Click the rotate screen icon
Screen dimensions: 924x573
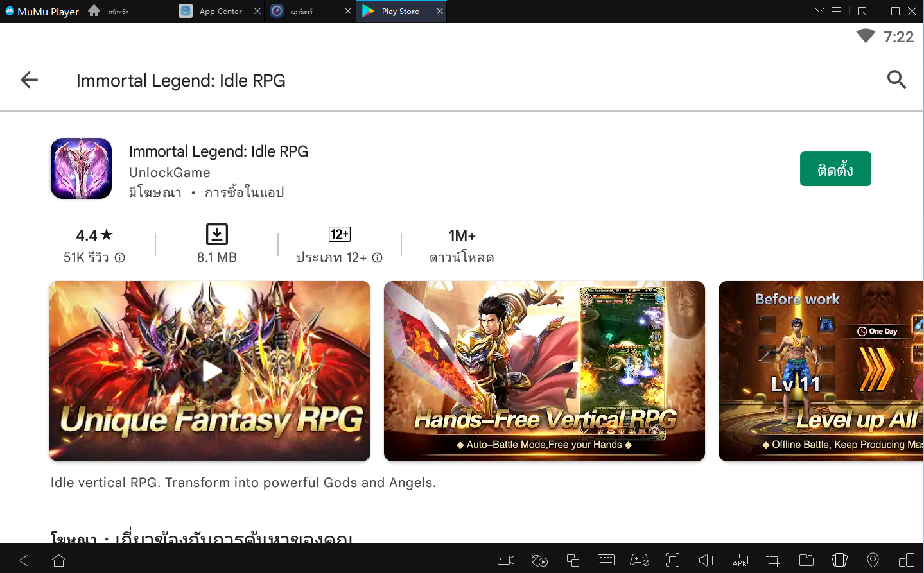pyautogui.click(x=839, y=560)
